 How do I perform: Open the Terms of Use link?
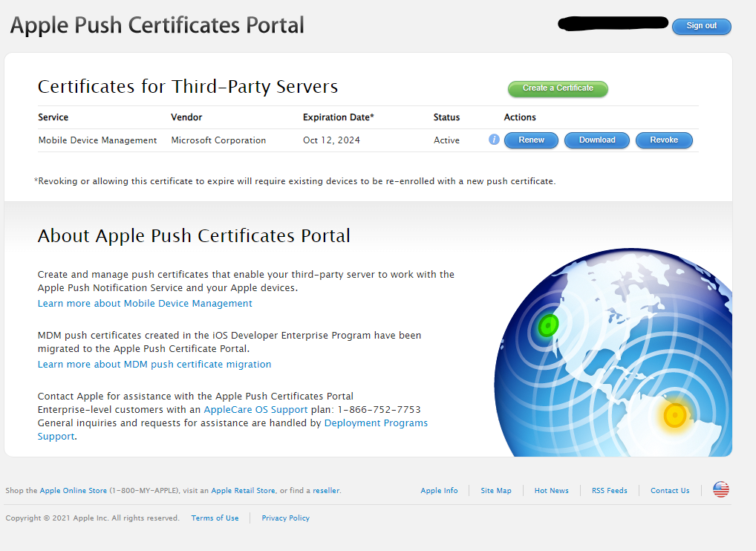click(x=215, y=518)
